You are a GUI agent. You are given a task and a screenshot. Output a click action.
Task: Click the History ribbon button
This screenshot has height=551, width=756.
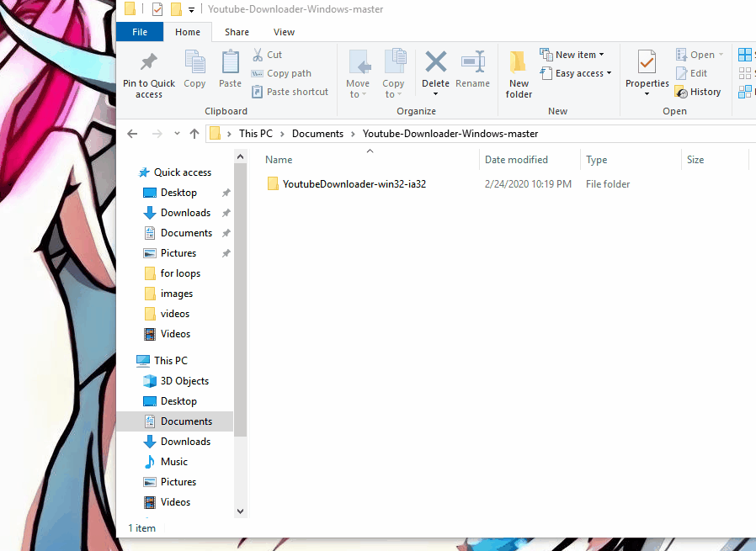tap(698, 92)
